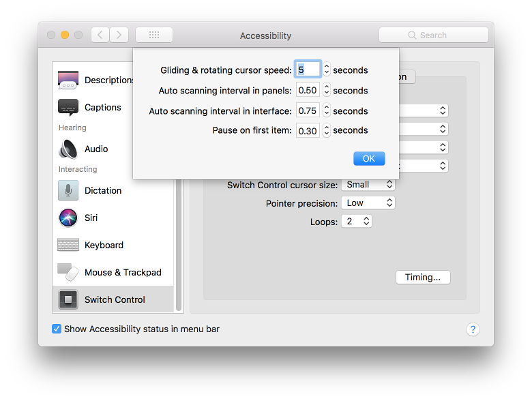
Task: Expand the Pointer precision dropdown
Action: click(x=368, y=203)
